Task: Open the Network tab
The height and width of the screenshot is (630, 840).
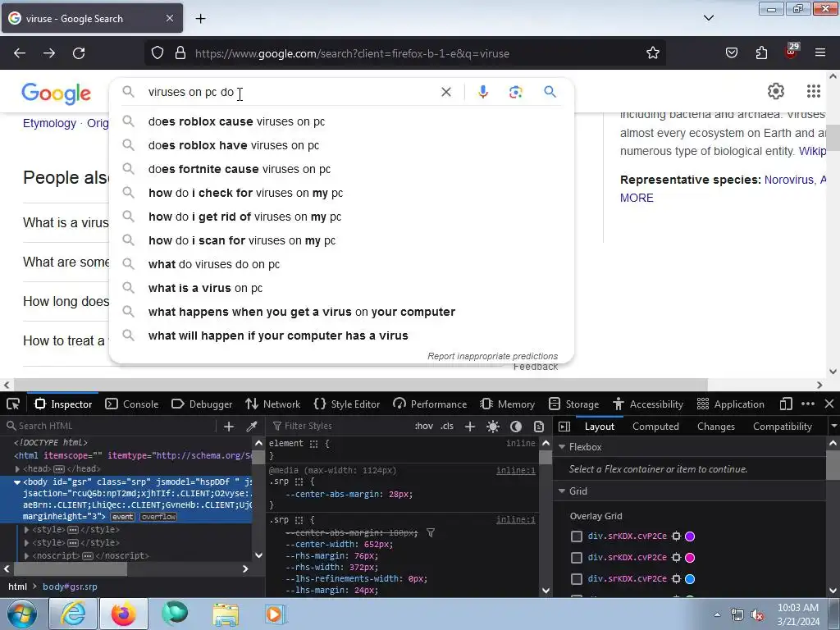Action: pyautogui.click(x=272, y=404)
